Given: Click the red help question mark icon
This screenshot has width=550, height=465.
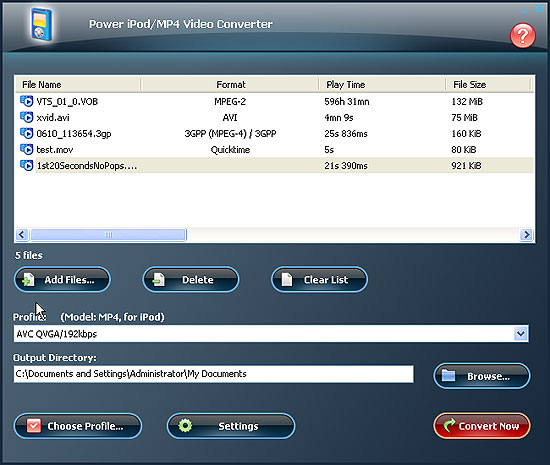Looking at the screenshot, I should click(523, 35).
